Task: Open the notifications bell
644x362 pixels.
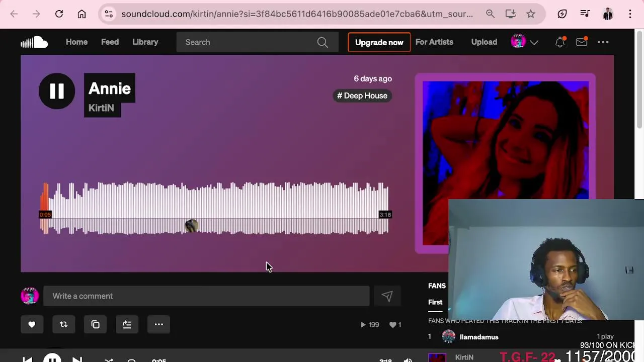Action: coord(560,42)
